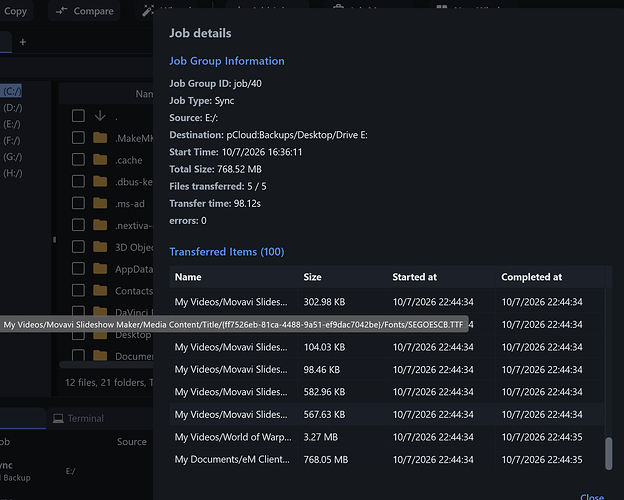The width and height of the screenshot is (624, 500).
Task: Select the (C:/) drive in the sidebar
Action: tap(12, 91)
